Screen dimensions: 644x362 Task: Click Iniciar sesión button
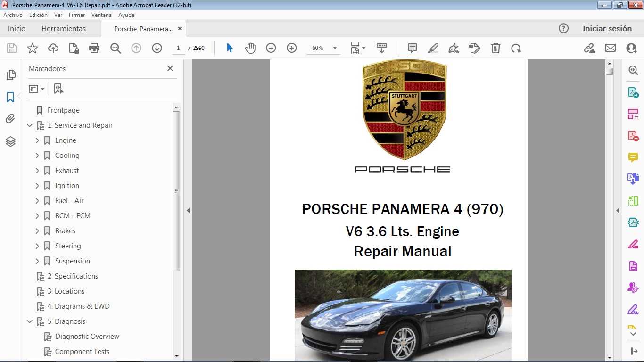tap(607, 28)
